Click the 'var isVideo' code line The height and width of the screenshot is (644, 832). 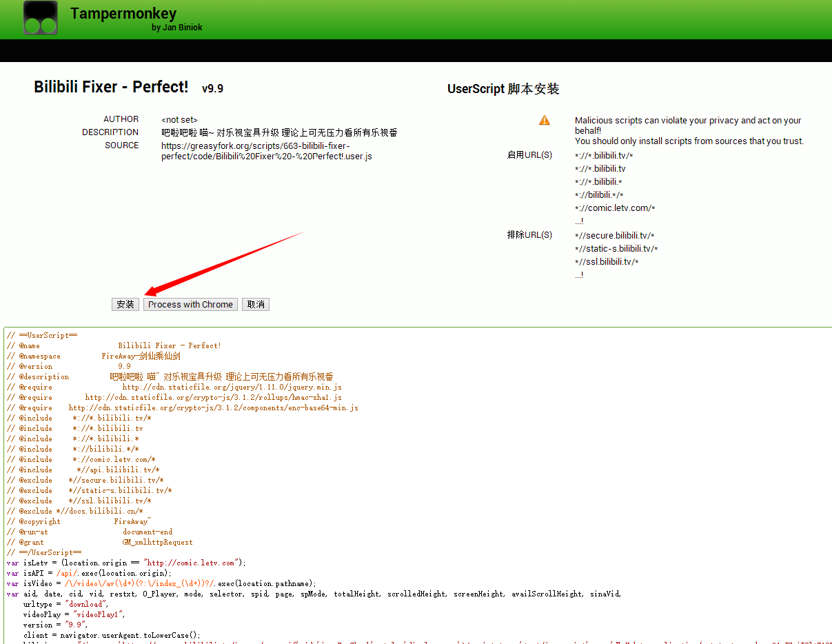[x=161, y=583]
